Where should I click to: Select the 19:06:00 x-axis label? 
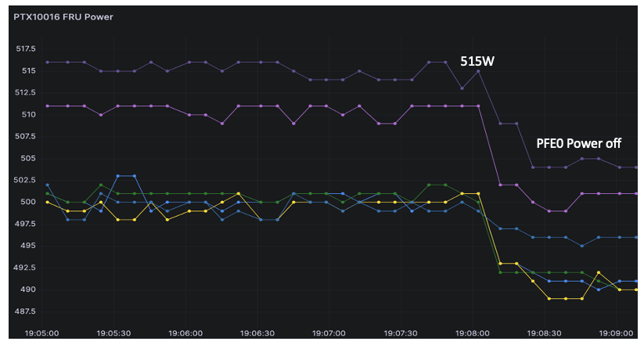click(x=185, y=333)
